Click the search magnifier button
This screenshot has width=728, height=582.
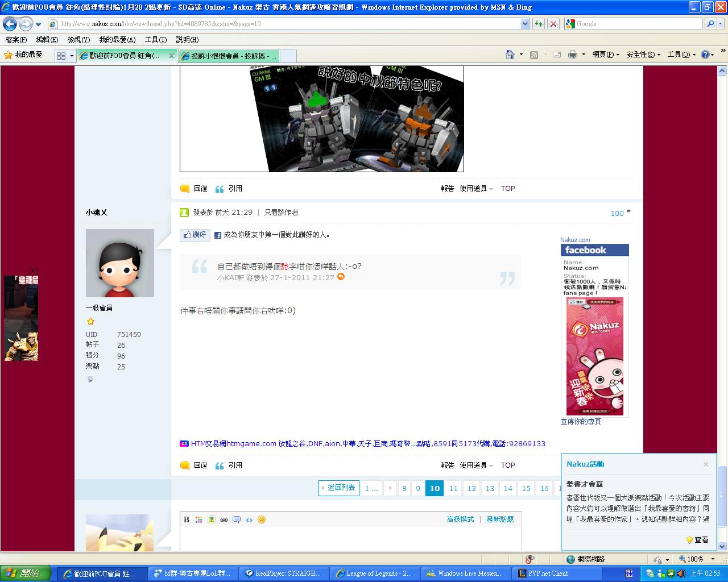[710, 24]
